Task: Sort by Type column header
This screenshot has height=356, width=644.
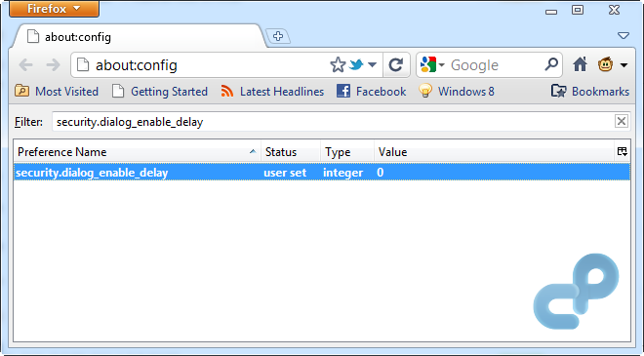Action: tap(347, 152)
